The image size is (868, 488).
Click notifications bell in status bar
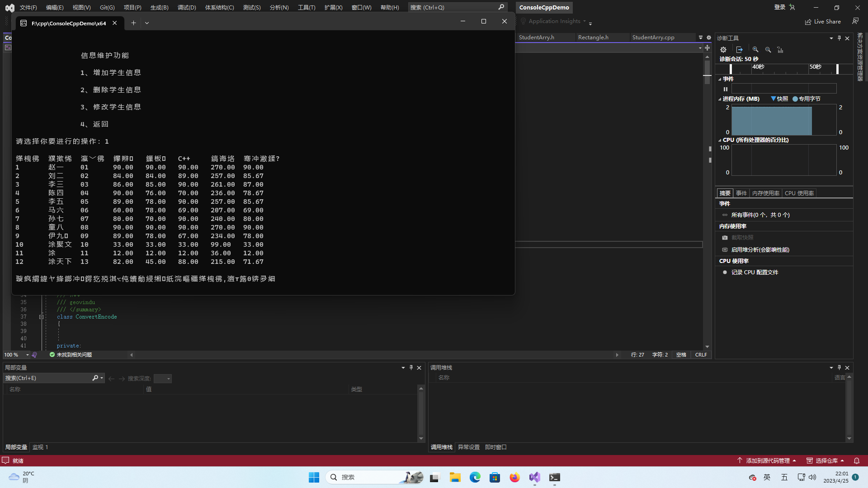pos(856,460)
